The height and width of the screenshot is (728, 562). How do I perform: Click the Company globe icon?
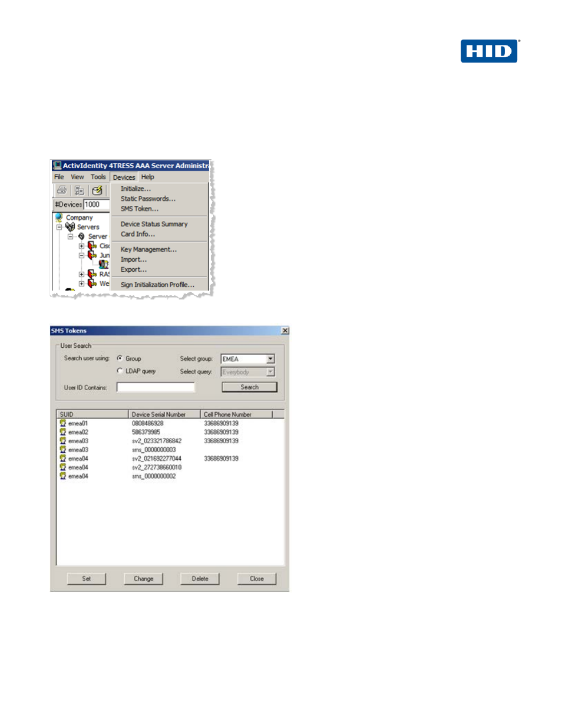coord(59,218)
